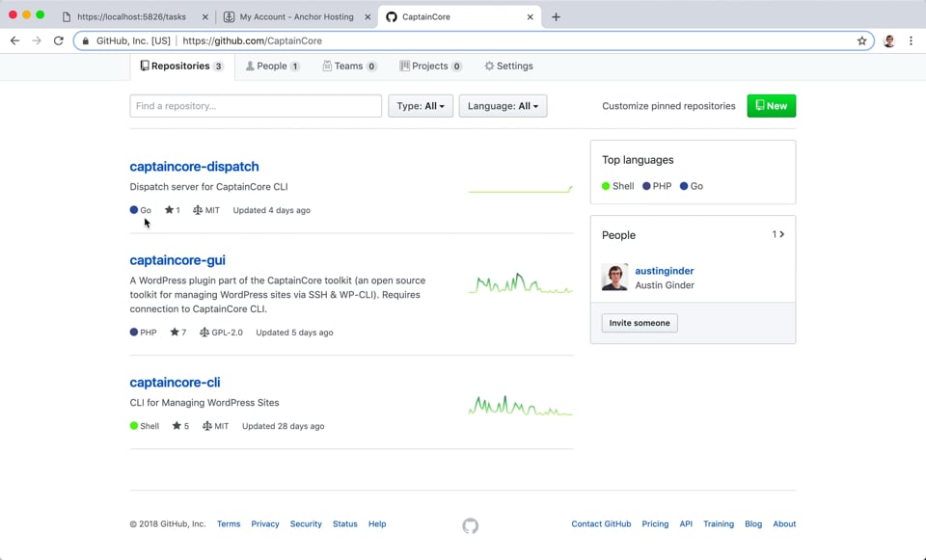
Task: Bookmark this page with the star icon
Action: pyautogui.click(x=861, y=40)
